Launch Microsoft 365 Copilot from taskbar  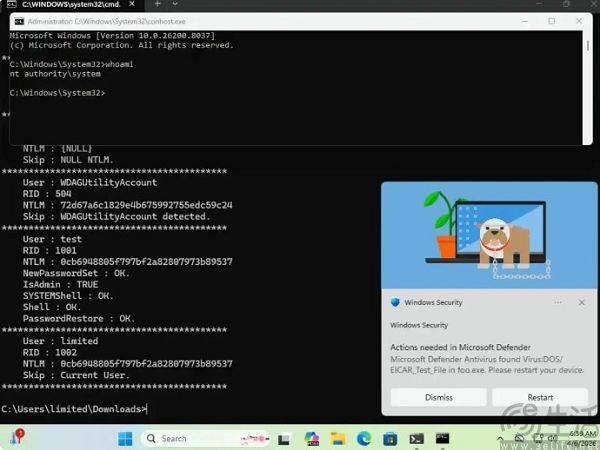pos(312,439)
